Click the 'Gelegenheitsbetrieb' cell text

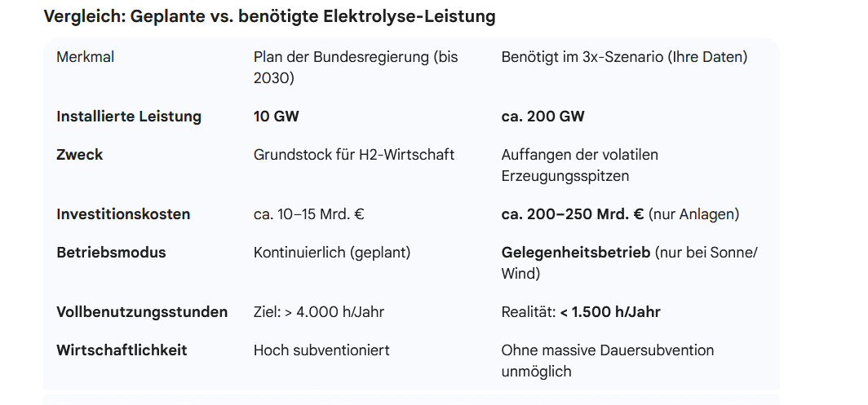tap(576, 253)
